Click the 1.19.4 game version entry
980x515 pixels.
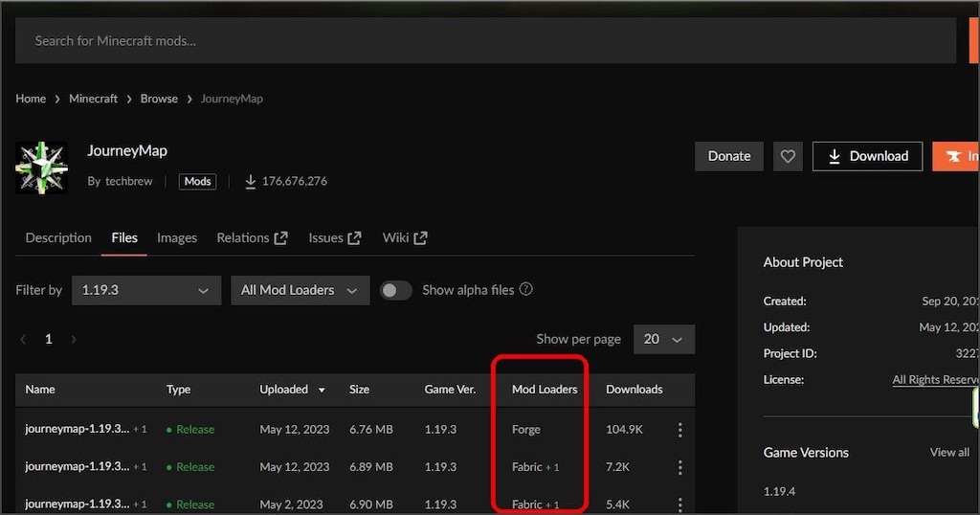tap(779, 491)
